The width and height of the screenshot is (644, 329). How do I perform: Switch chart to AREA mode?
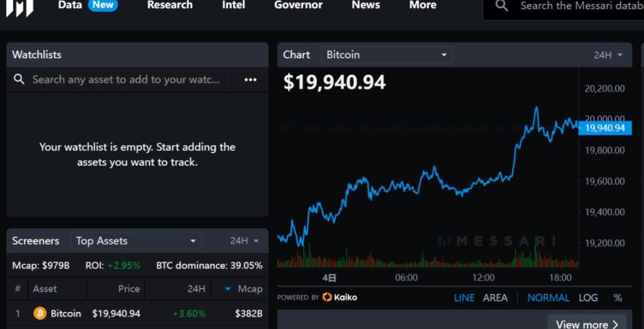pos(495,298)
